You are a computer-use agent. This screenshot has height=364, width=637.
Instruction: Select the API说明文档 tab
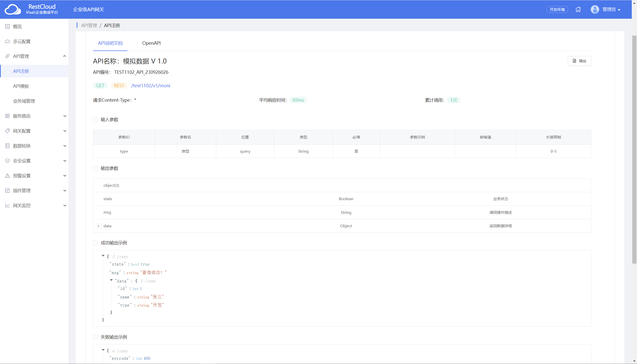pyautogui.click(x=110, y=43)
